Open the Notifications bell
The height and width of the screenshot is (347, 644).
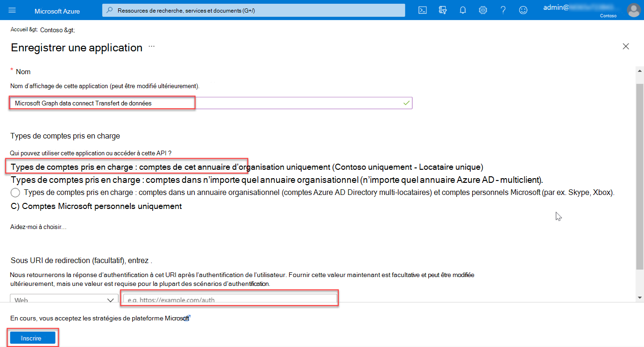coord(462,10)
